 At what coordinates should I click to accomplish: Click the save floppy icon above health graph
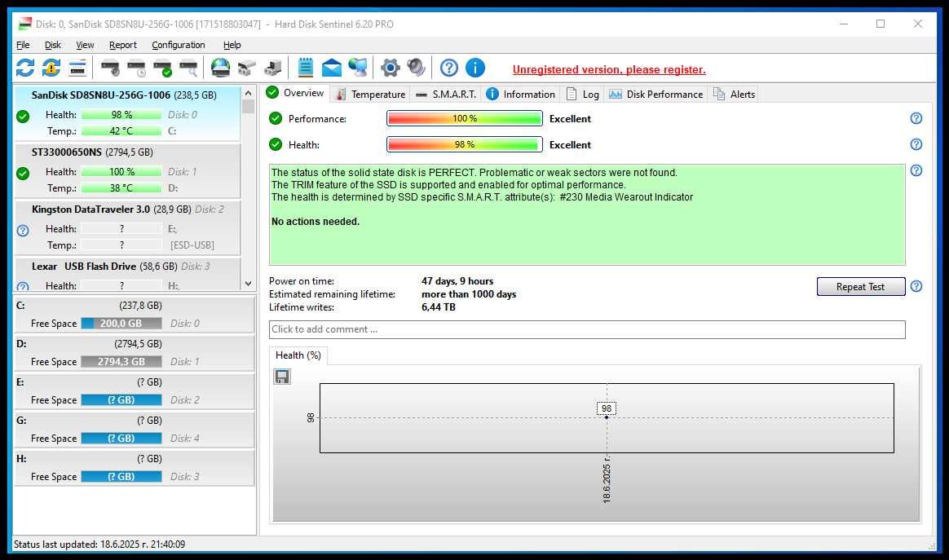(282, 377)
